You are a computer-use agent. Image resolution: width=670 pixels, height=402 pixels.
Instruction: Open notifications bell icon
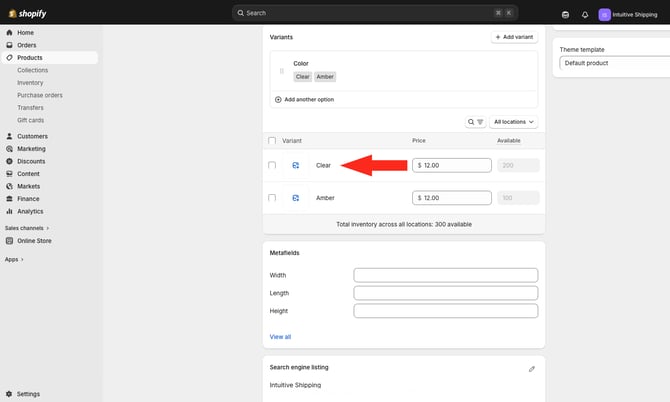(585, 15)
